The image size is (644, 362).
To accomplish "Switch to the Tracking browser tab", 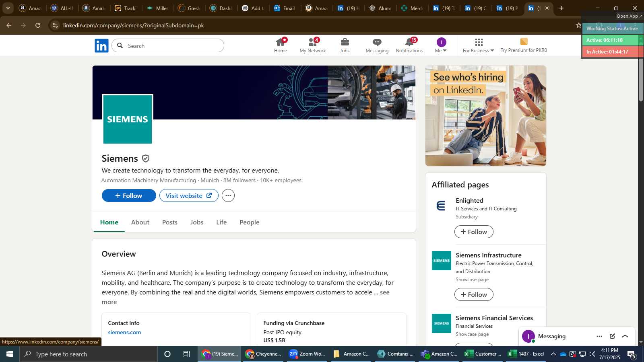I will [126, 8].
